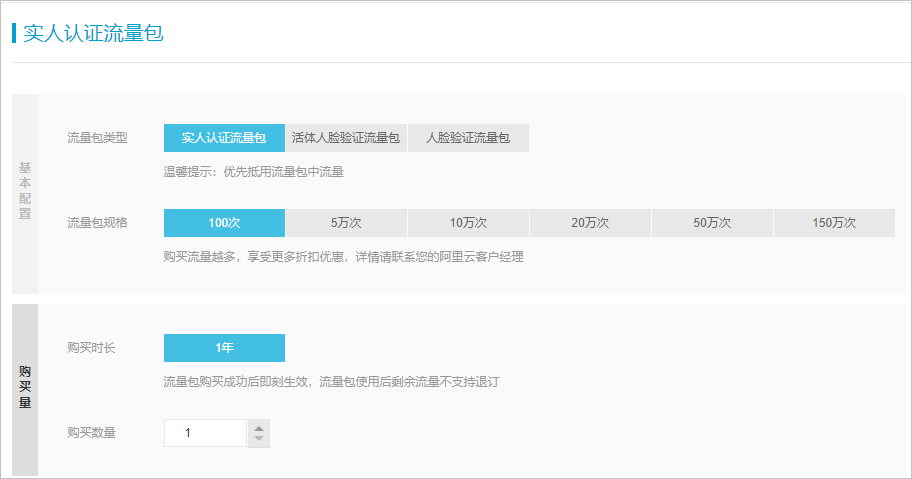Click the 购买时长 label
The image size is (912, 479).
91,348
